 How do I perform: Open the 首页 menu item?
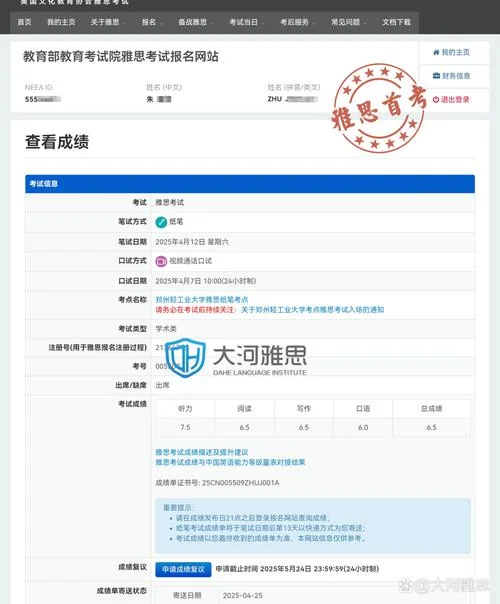pos(24,22)
